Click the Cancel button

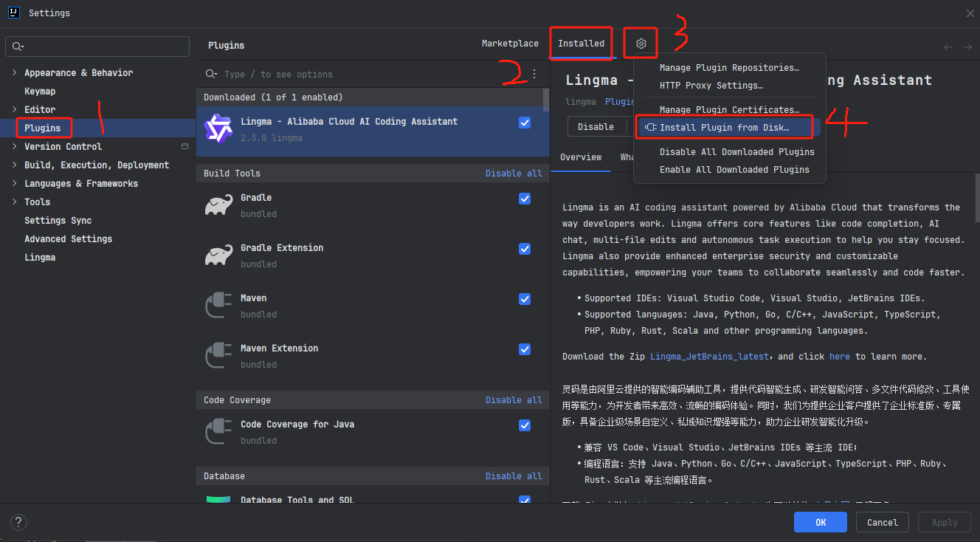coord(883,522)
